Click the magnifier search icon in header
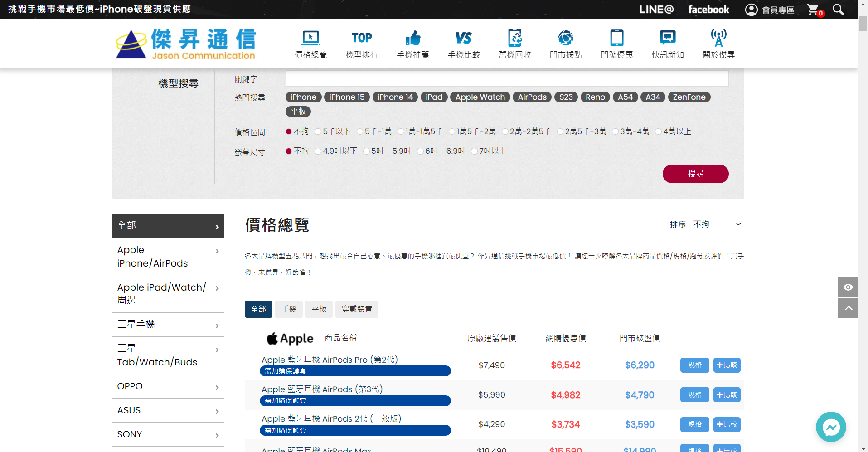This screenshot has height=452, width=868. tap(838, 10)
